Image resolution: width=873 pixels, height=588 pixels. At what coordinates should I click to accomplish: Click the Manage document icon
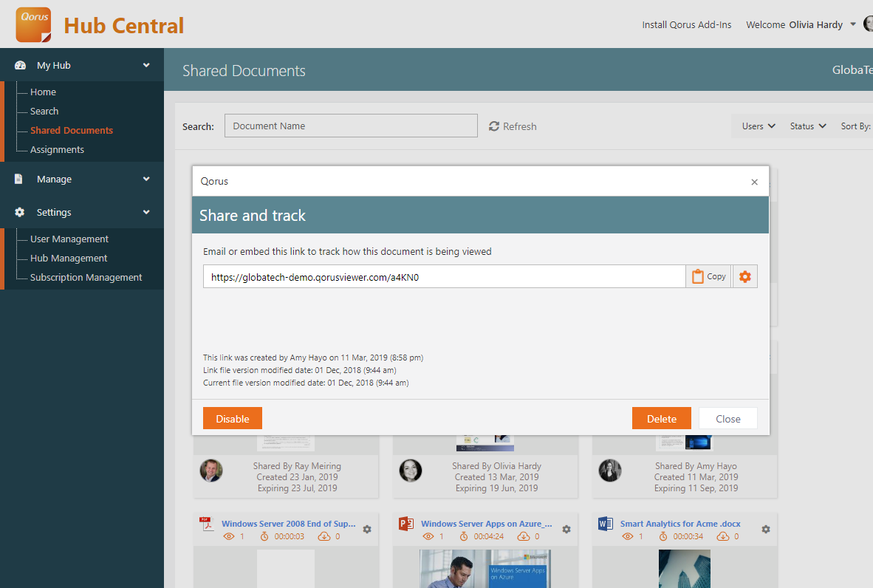[x=18, y=179]
